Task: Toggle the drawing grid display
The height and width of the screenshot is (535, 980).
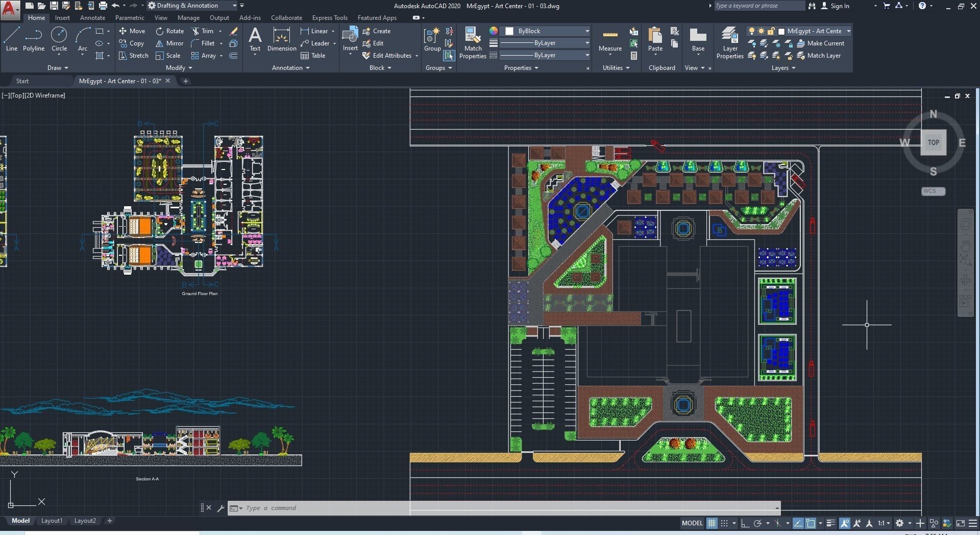Action: pos(712,523)
